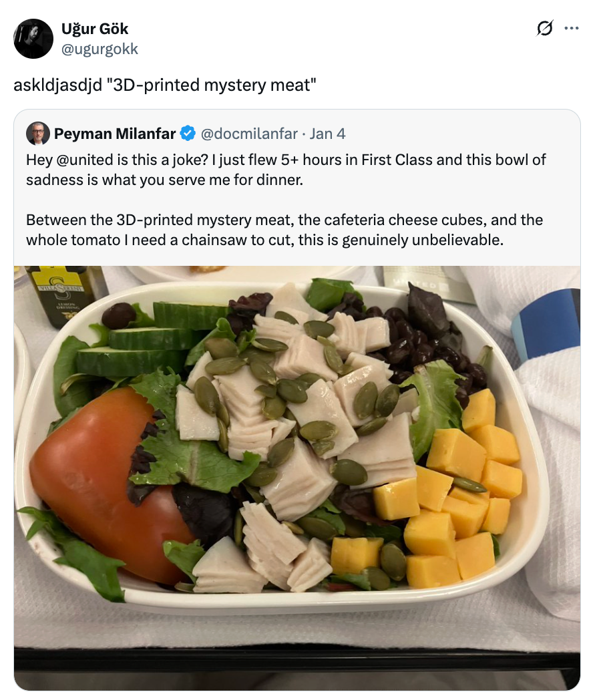The height and width of the screenshot is (700, 593).
Task: Click the display name Uğur Gök
Action: pos(96,29)
